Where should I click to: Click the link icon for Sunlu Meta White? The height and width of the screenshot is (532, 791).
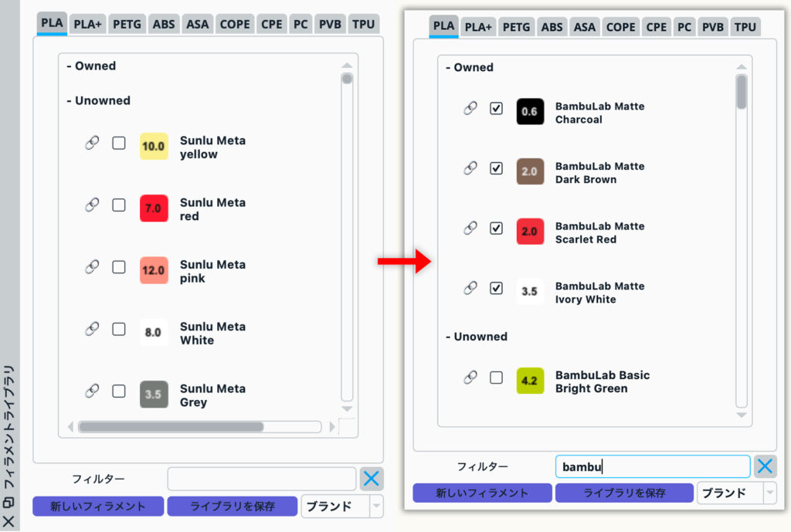(92, 329)
